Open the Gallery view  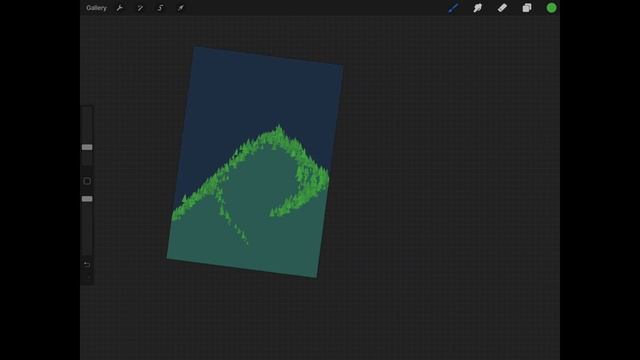pyautogui.click(x=96, y=8)
